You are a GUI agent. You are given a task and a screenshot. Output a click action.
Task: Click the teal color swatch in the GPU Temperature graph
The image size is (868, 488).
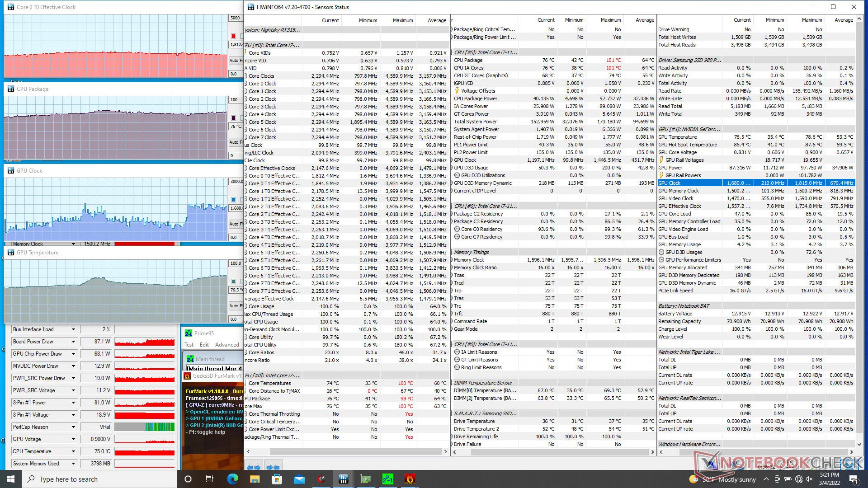(x=233, y=282)
